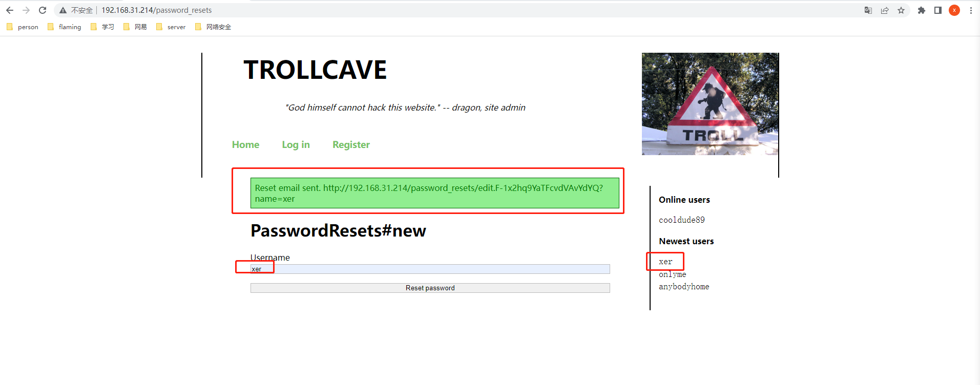The image size is (980, 385).
Task: Click the address bar URL password_resets
Action: tap(157, 10)
